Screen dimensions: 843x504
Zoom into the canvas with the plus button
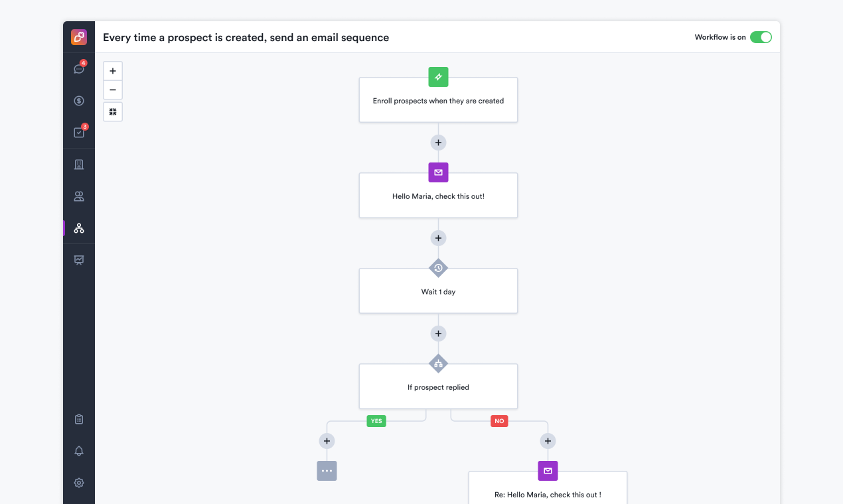(112, 70)
